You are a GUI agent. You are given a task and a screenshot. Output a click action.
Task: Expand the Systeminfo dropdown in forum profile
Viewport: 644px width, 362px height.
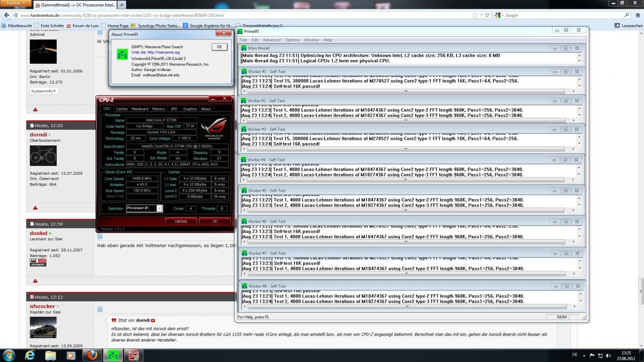click(x=44, y=91)
